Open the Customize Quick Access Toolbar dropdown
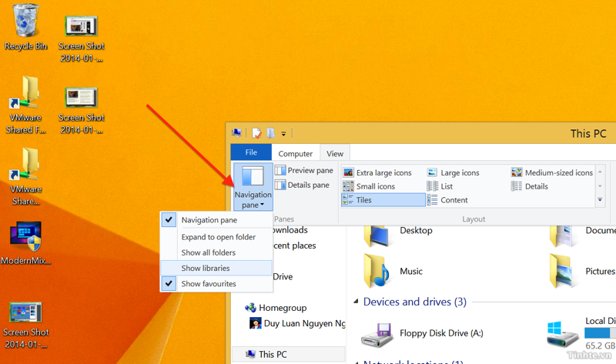The height and width of the screenshot is (364, 616). [x=283, y=134]
